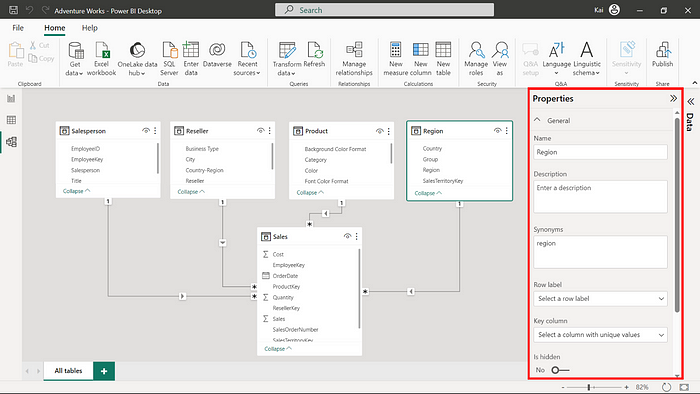Select the All tables tab

(68, 371)
